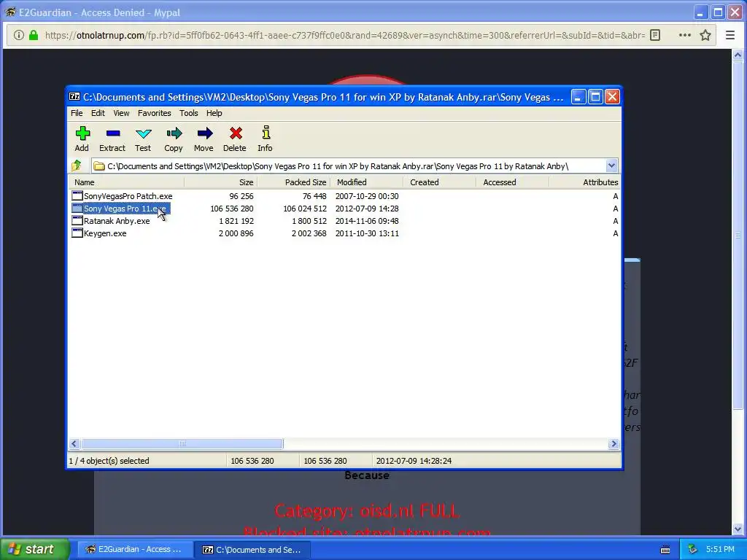Click the Add toolbar icon in 7-Zip
Viewport: 747px width, 560px height.
coord(82,133)
